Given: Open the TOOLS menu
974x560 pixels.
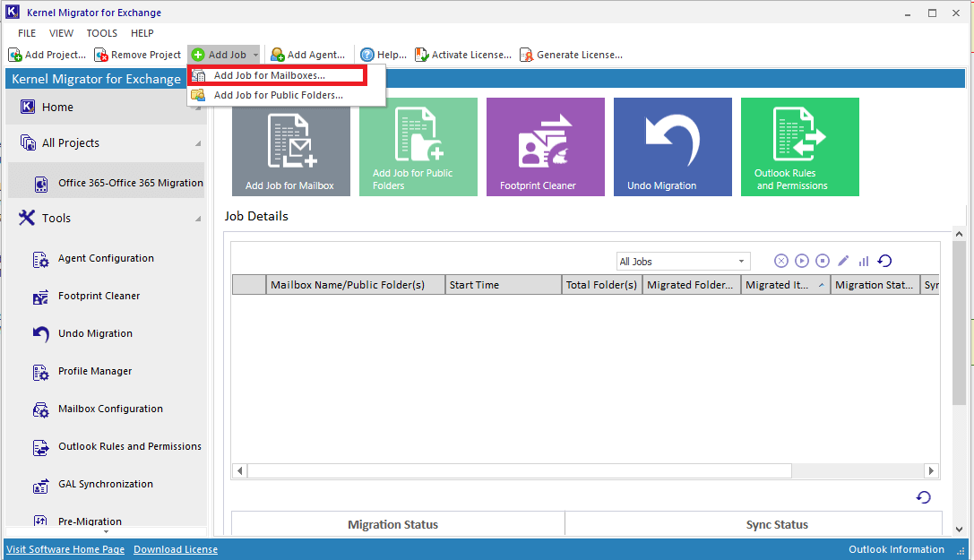Looking at the screenshot, I should pos(102,33).
